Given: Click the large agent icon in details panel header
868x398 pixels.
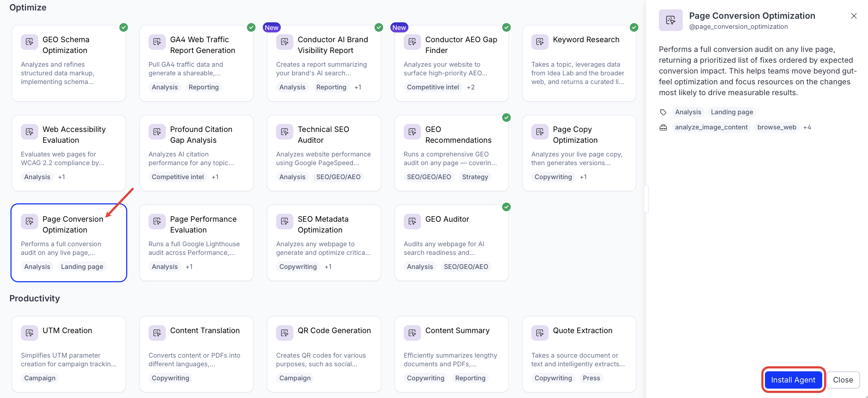Looking at the screenshot, I should point(671,20).
